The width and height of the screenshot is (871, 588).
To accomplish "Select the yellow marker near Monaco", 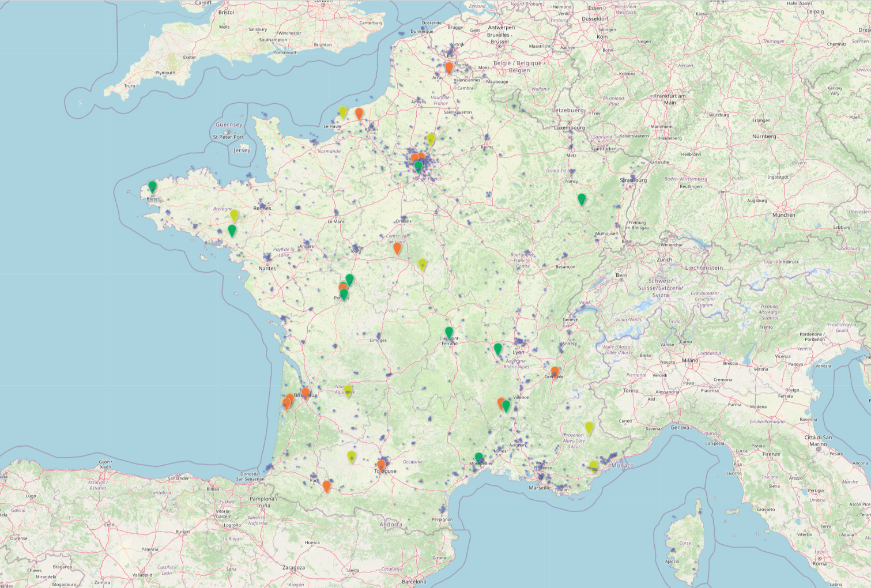I will point(593,466).
